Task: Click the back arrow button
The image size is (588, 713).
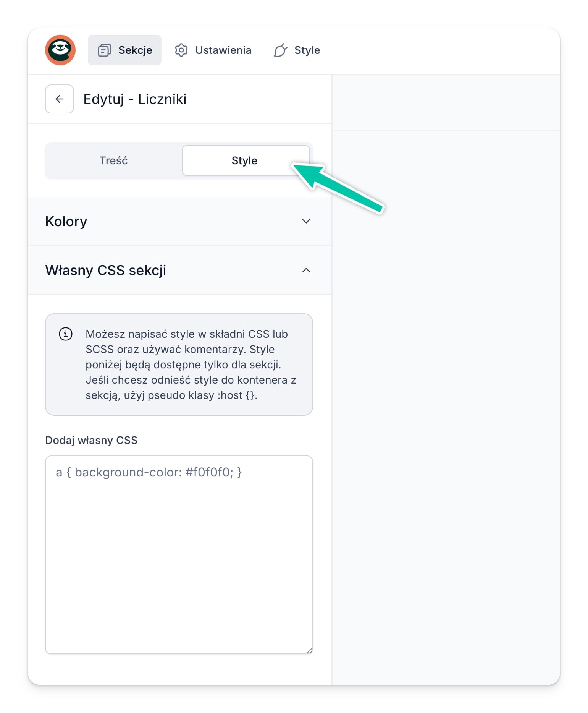Action: click(60, 99)
